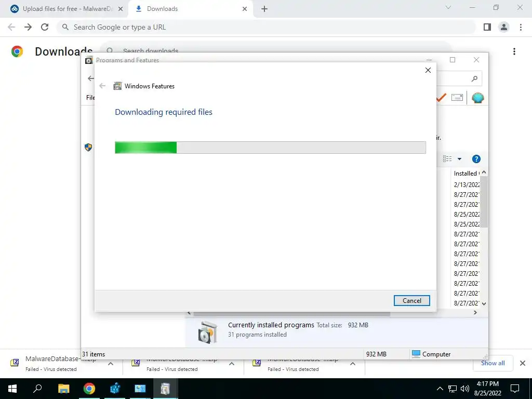Expand options for first MalwareDatabase download
Image resolution: width=532 pixels, height=399 pixels.
coord(110,364)
